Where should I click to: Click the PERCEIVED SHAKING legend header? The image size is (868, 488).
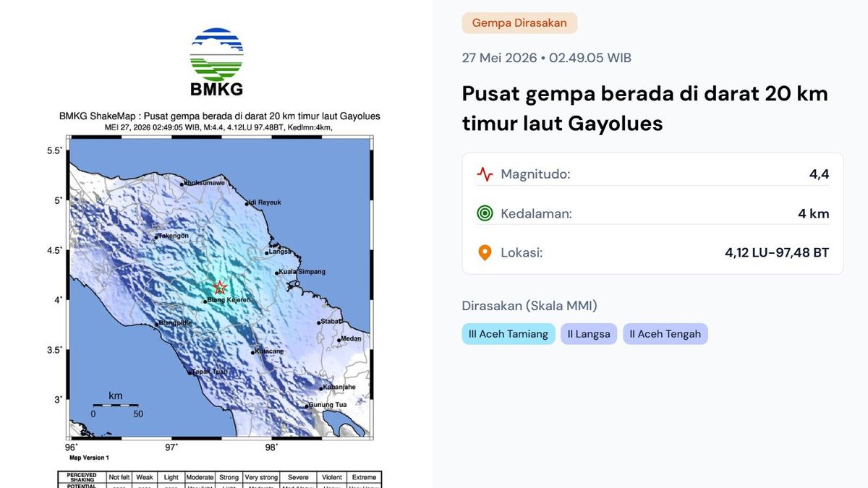(82, 477)
